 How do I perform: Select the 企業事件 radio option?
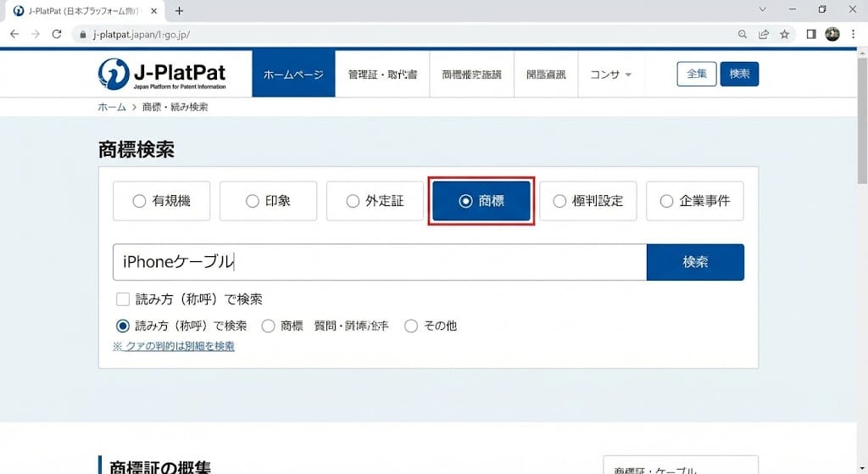click(x=695, y=201)
